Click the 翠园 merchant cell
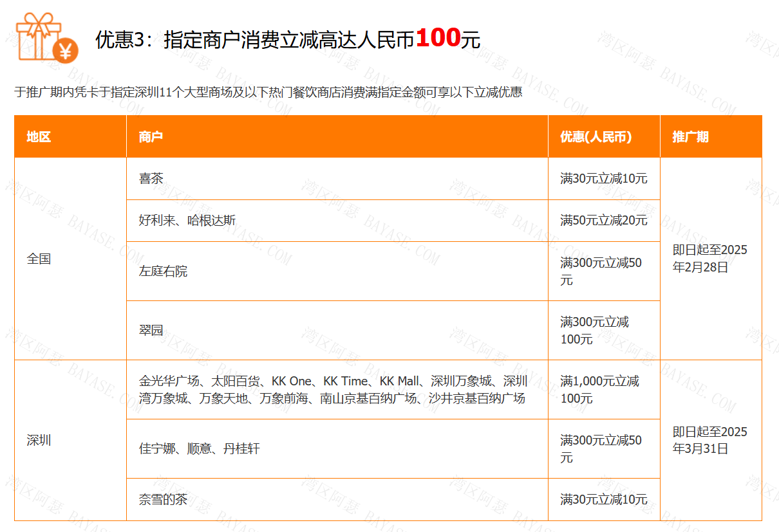Viewport: 779px width, 532px height. coord(337,331)
